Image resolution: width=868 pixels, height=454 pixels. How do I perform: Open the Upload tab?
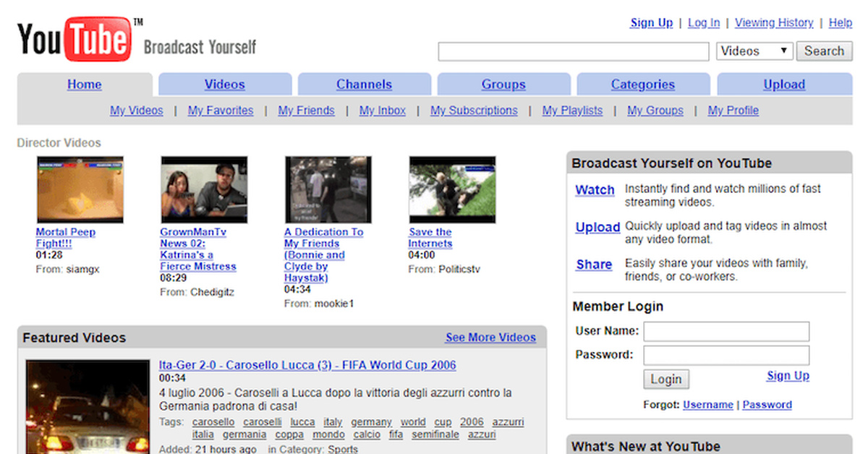tap(784, 85)
